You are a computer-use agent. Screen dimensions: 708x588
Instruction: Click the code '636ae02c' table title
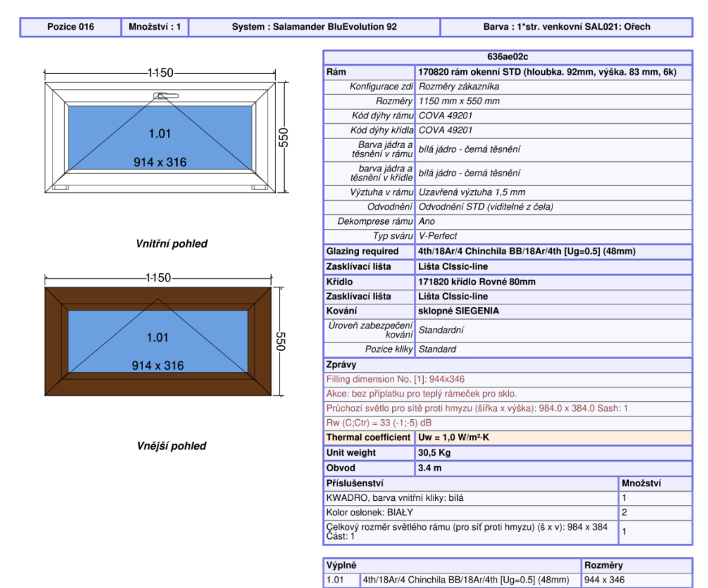pyautogui.click(x=507, y=57)
